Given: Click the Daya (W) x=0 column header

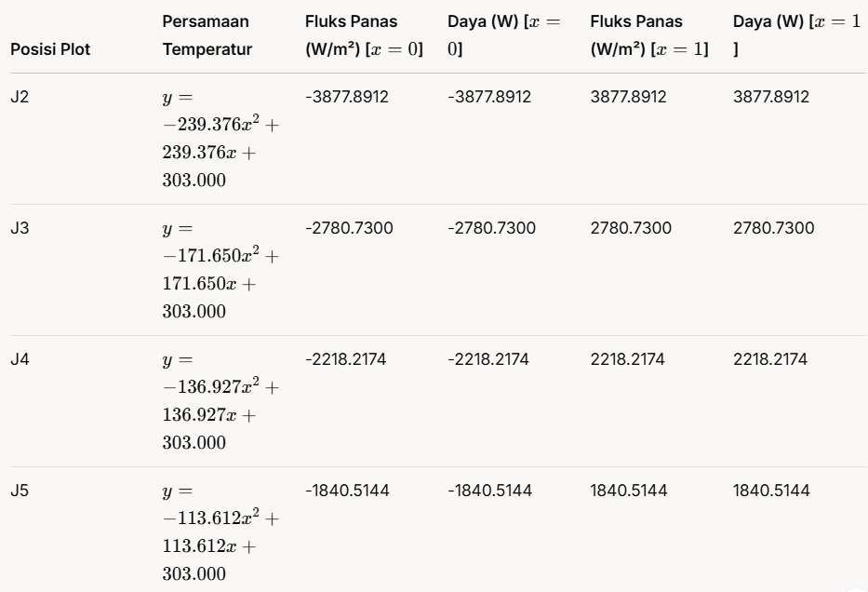Looking at the screenshot, I should (501, 34).
